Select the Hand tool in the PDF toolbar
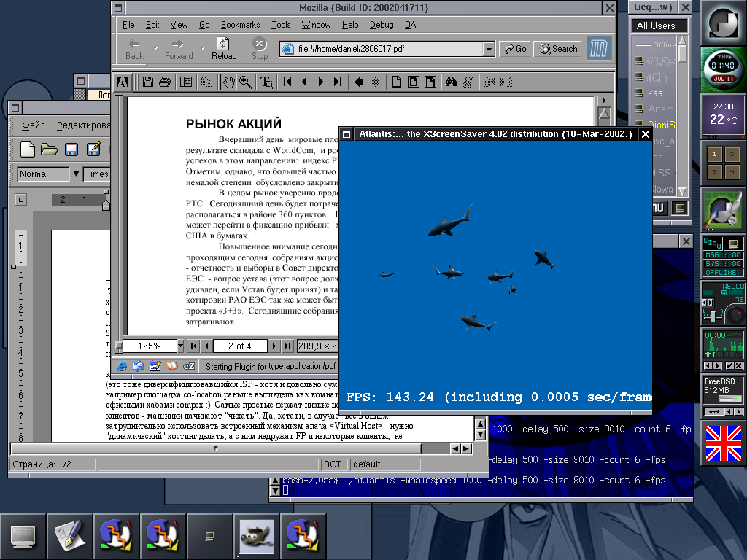The width and height of the screenshot is (747, 560). click(228, 82)
